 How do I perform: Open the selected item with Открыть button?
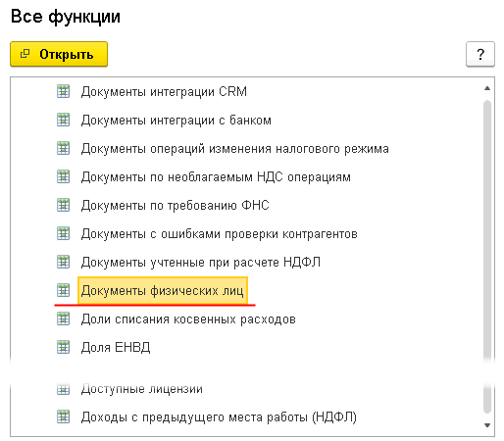[x=59, y=54]
